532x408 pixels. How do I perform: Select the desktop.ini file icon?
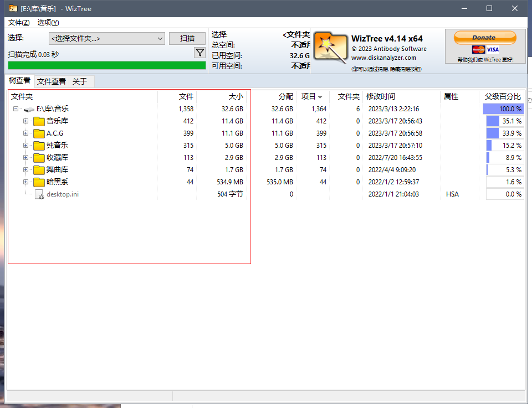click(x=39, y=194)
